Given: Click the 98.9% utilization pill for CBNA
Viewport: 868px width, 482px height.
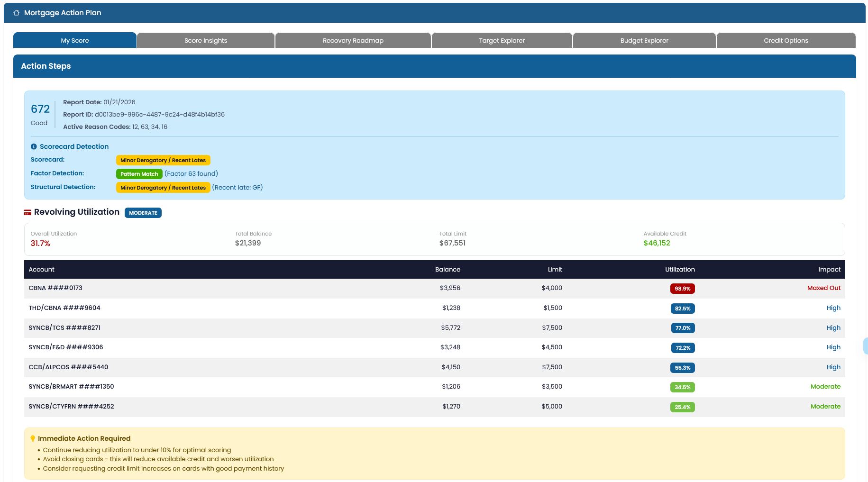Looking at the screenshot, I should [682, 289].
